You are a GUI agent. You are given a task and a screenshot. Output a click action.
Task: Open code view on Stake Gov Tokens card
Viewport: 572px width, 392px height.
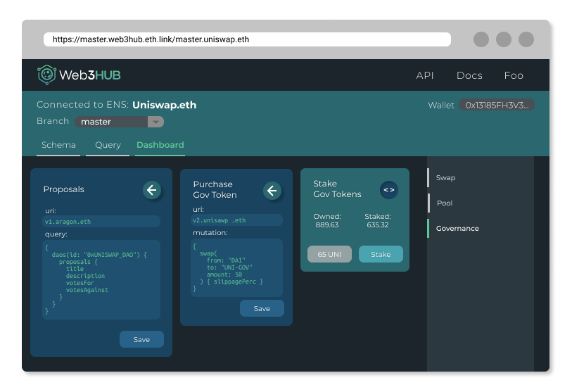click(389, 190)
